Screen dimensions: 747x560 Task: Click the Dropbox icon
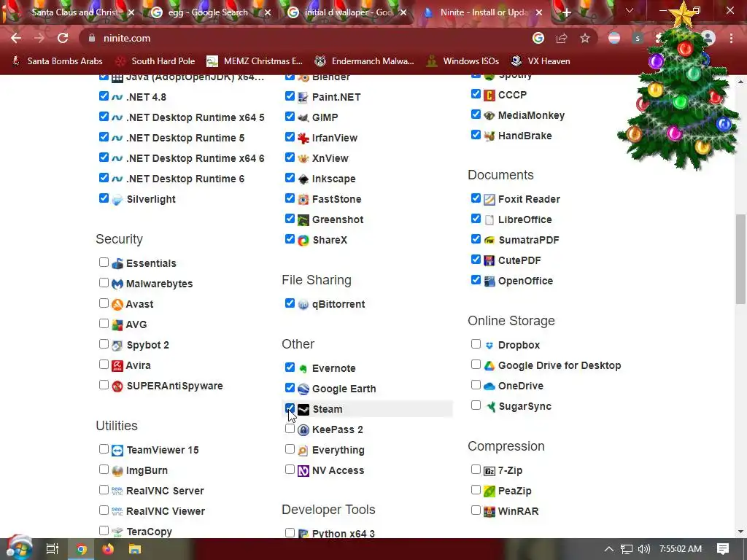[x=489, y=345]
